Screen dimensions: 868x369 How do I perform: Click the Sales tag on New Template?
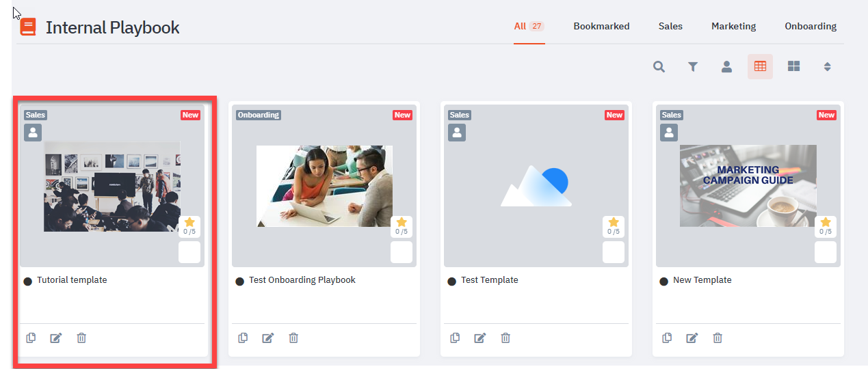point(672,115)
